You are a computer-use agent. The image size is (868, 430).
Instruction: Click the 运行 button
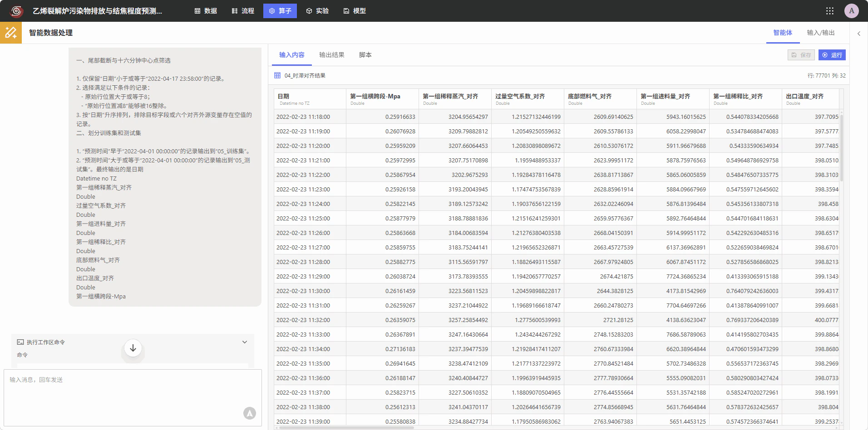[x=832, y=55]
